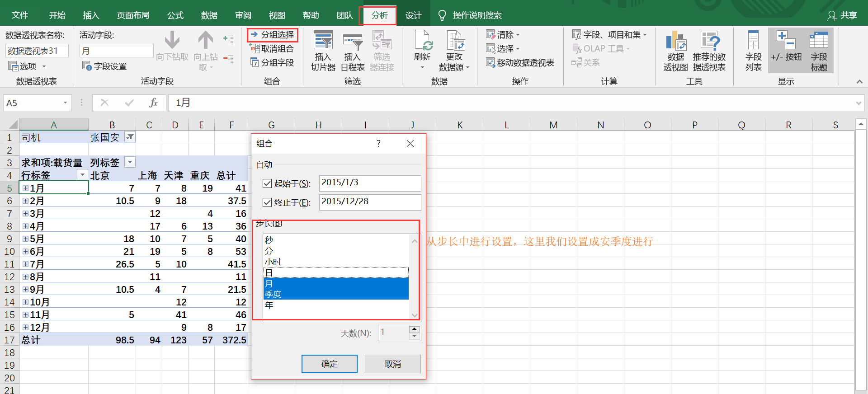This screenshot has width=868, height=394.
Task: Expand the 6月 row group
Action: tap(26, 251)
